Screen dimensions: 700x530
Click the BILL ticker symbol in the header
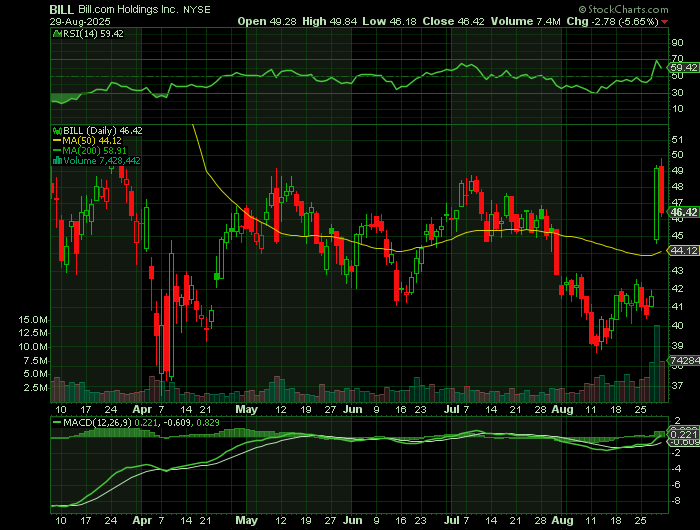click(x=62, y=9)
